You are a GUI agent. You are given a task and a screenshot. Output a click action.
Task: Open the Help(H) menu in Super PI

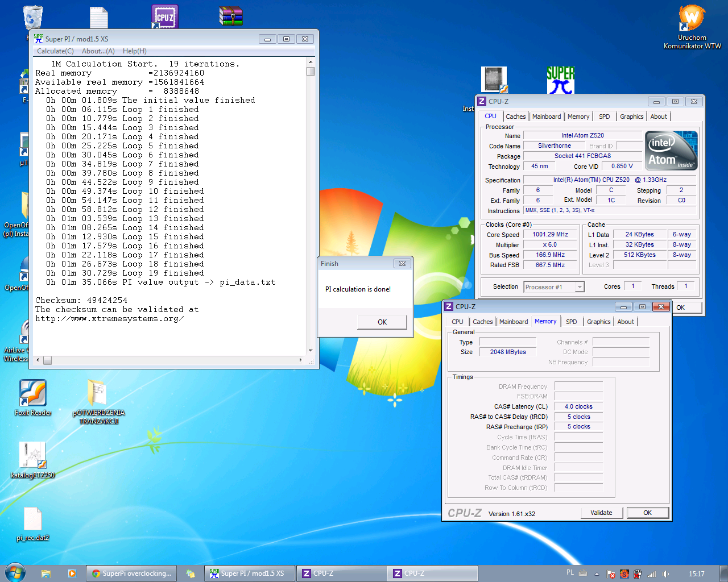134,51
